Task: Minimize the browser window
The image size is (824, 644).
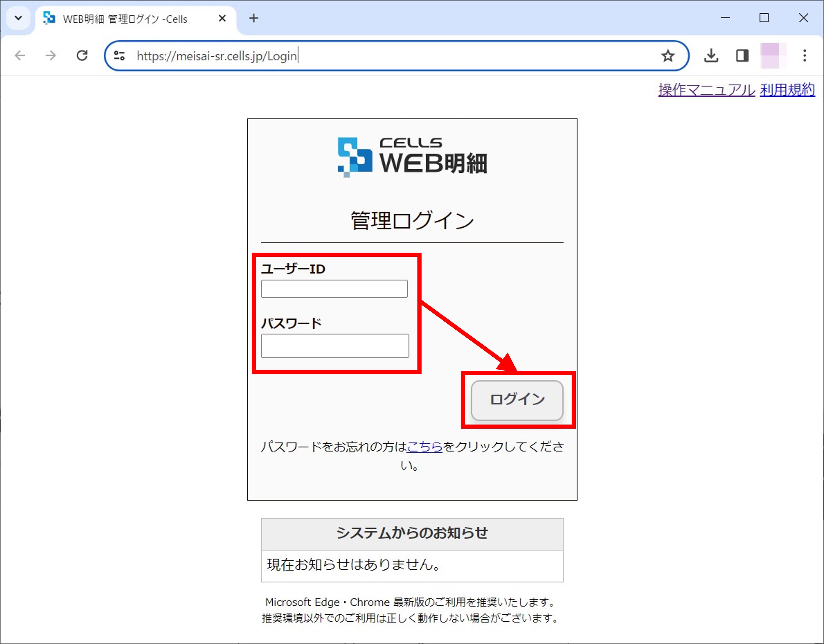Action: (725, 18)
